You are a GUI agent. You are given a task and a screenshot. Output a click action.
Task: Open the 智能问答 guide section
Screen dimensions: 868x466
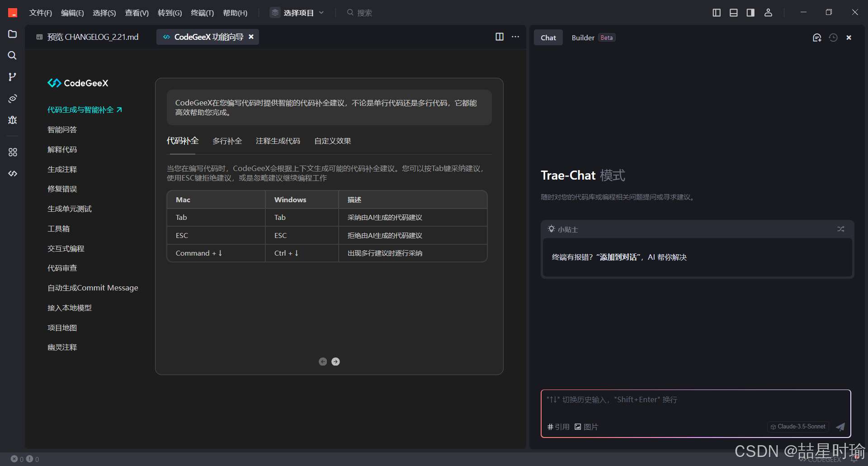[62, 130]
